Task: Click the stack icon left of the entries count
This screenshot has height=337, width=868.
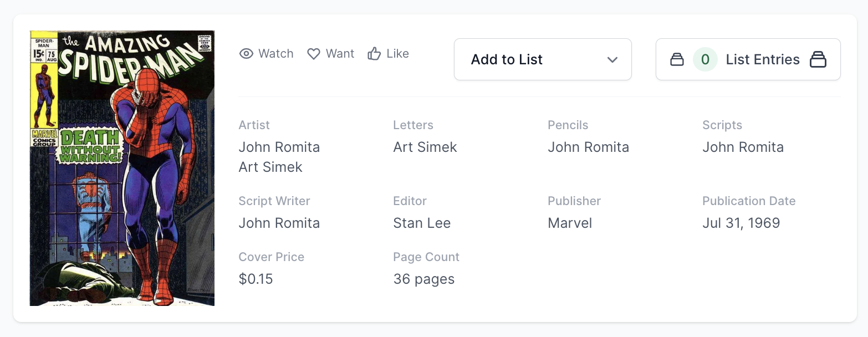Action: [x=677, y=59]
